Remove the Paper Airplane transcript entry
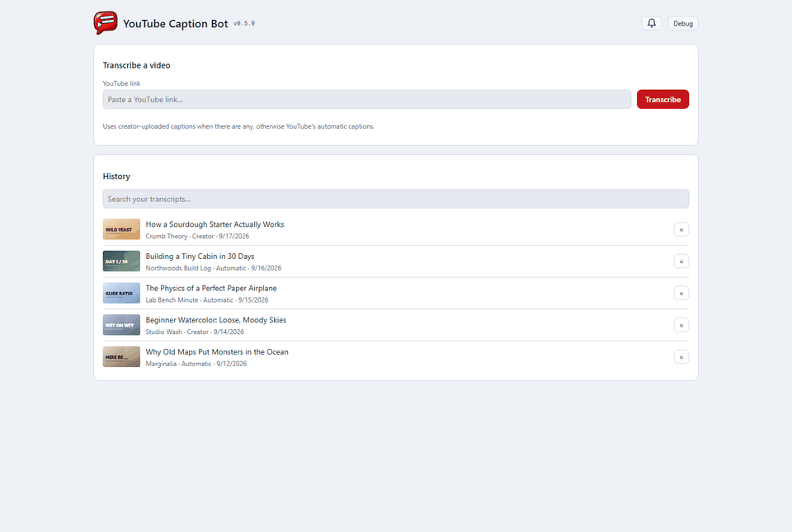Screen dimensions: 792x532 (681, 294)
